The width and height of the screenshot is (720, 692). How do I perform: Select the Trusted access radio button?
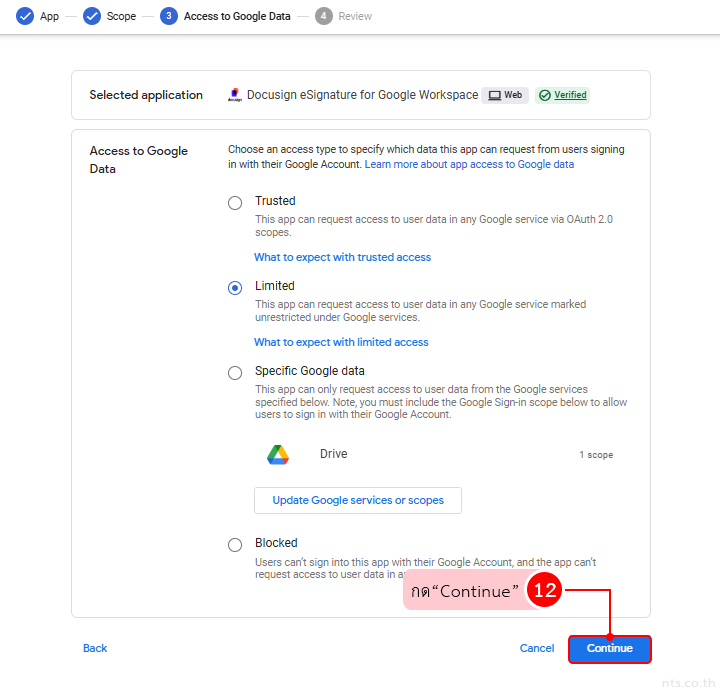pos(235,203)
